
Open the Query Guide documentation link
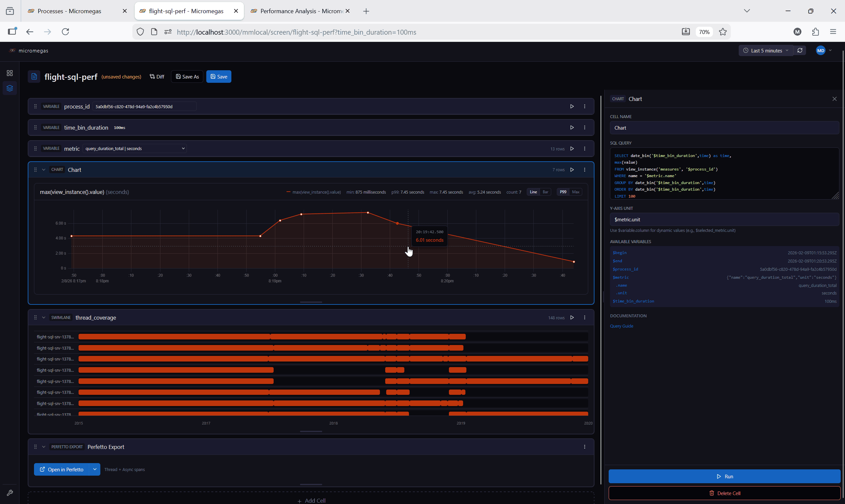(622, 326)
